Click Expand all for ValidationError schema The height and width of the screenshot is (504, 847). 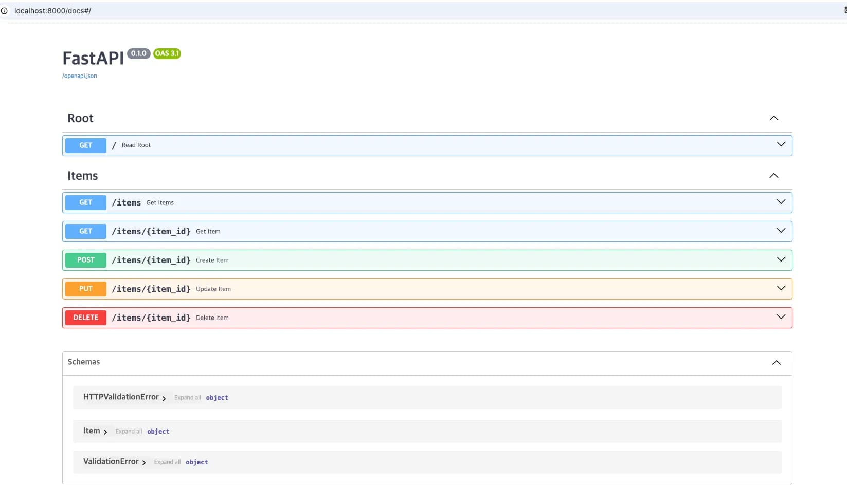(x=167, y=462)
